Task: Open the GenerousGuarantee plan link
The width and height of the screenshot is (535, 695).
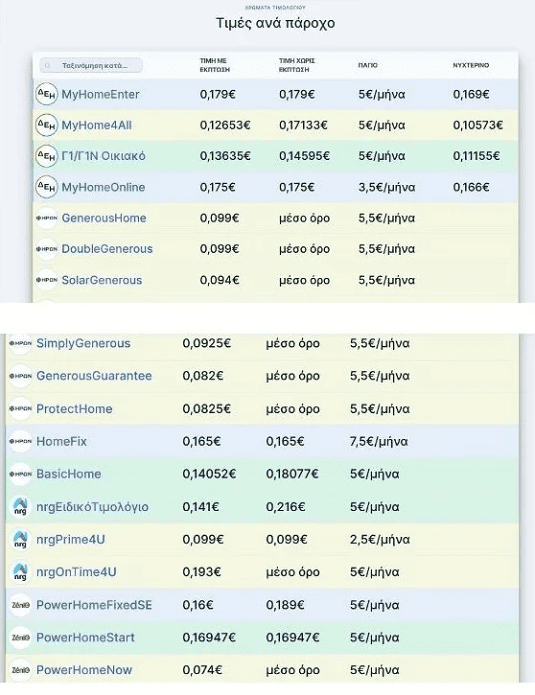Action: click(94, 376)
